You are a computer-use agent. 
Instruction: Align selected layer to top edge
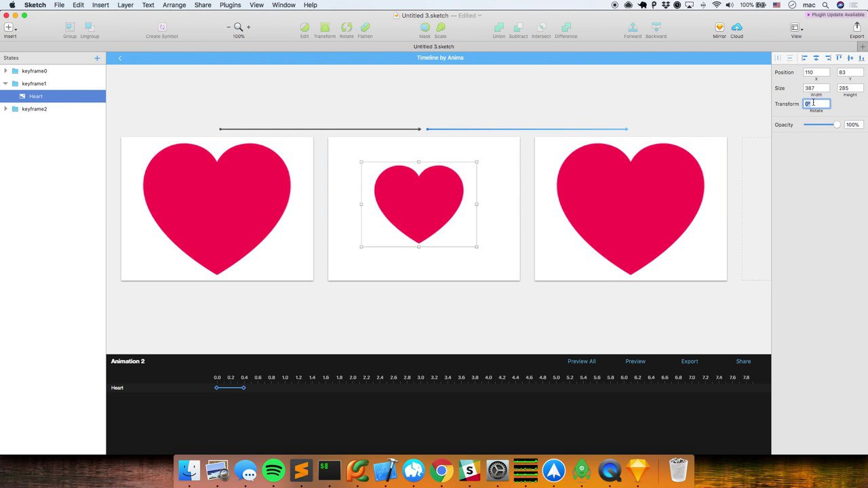tap(839, 58)
